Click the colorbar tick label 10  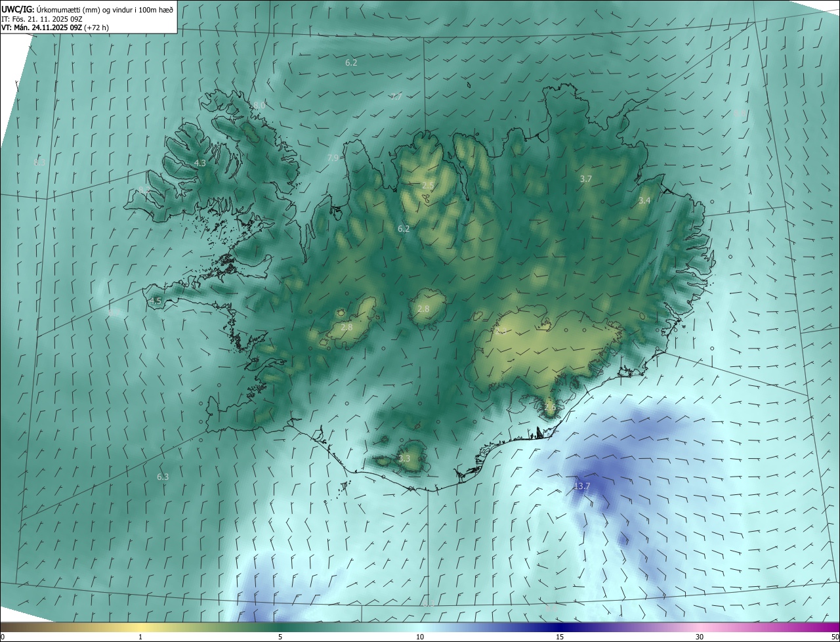pyautogui.click(x=420, y=637)
